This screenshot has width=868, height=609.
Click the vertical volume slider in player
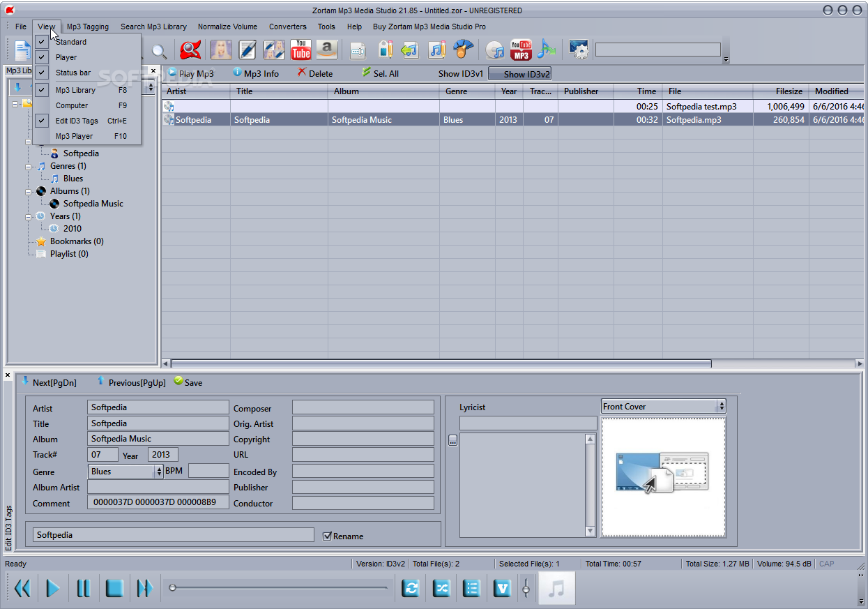526,589
